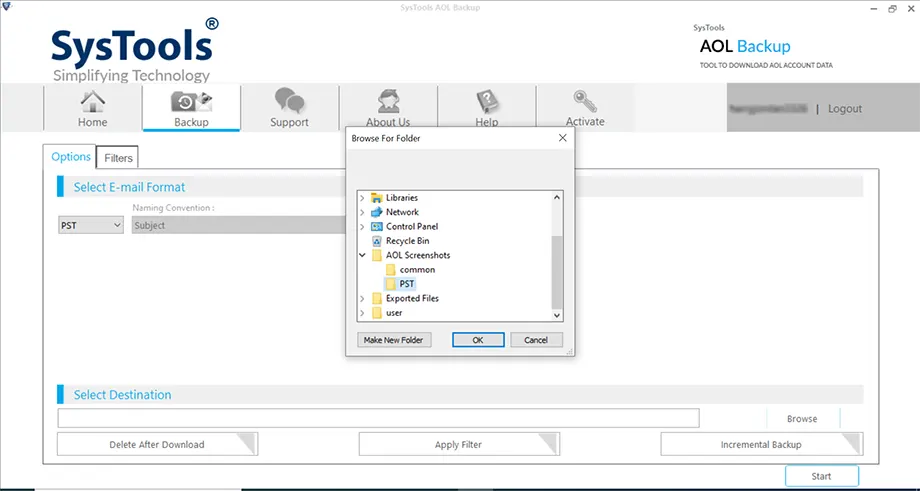Click the user folder icon

[x=377, y=313]
